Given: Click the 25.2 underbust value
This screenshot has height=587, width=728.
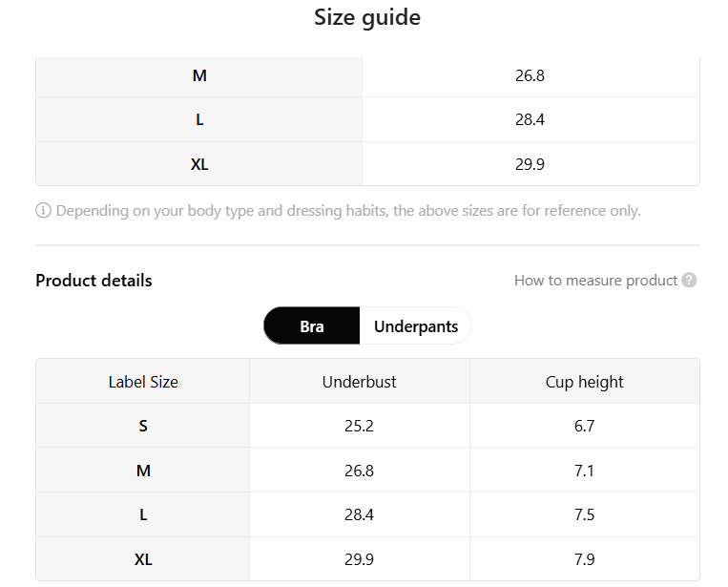Looking at the screenshot, I should [359, 426].
